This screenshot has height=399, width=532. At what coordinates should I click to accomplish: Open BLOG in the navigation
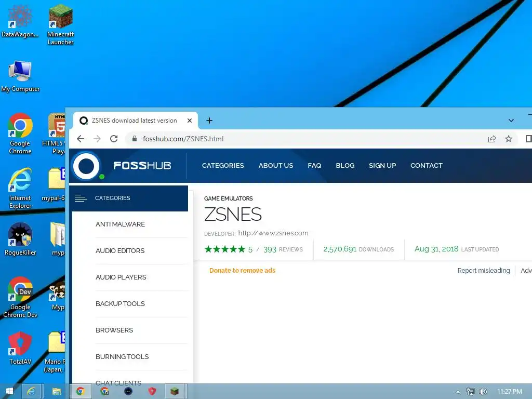tap(345, 166)
